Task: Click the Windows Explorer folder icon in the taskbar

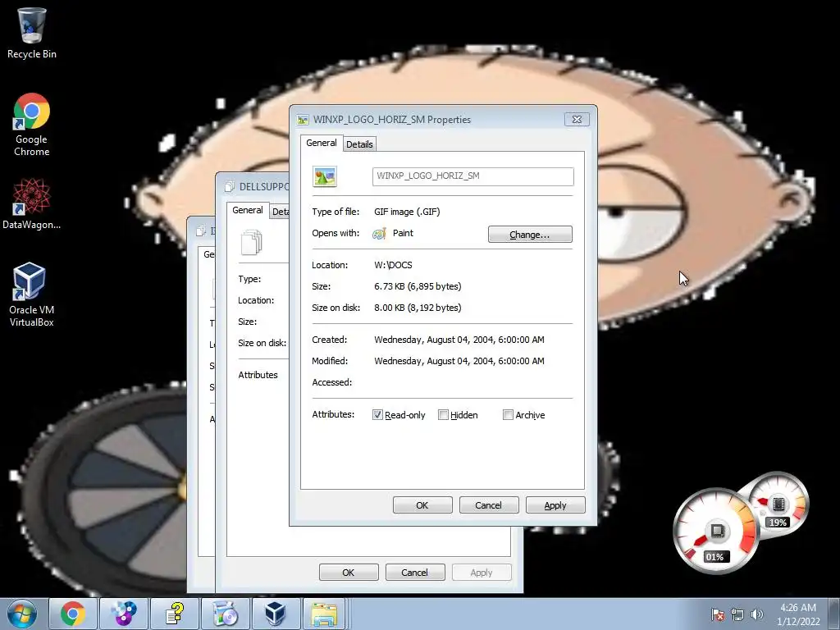Action: click(325, 614)
